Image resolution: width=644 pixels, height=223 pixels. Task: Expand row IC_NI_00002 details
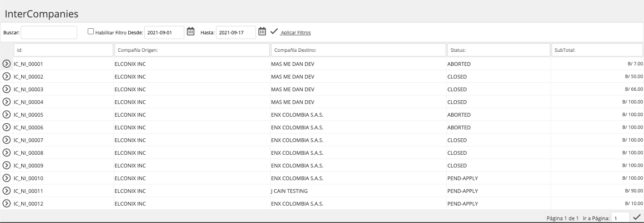point(7,76)
